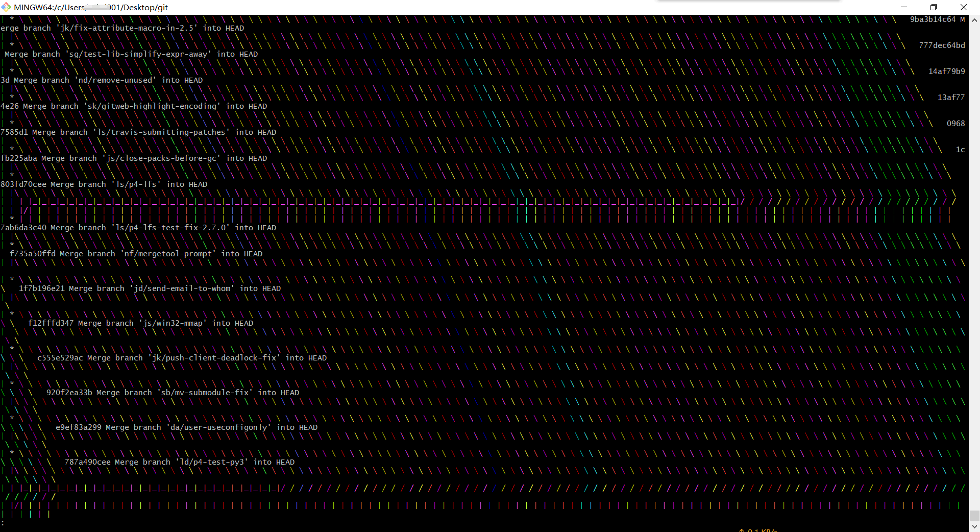Image resolution: width=980 pixels, height=532 pixels.
Task: Click 'ls/p4-lfs-test-fix-2.7.0' merge line
Action: (138, 228)
